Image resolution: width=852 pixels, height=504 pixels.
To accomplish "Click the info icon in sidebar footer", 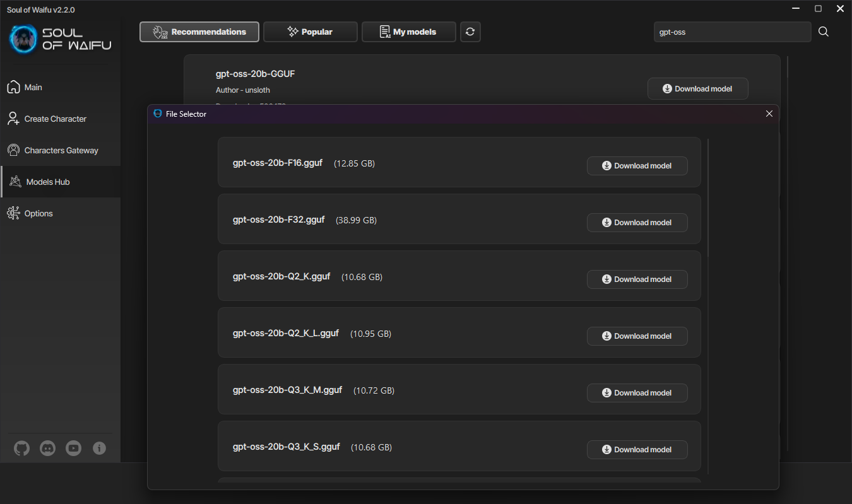I will pos(99,448).
